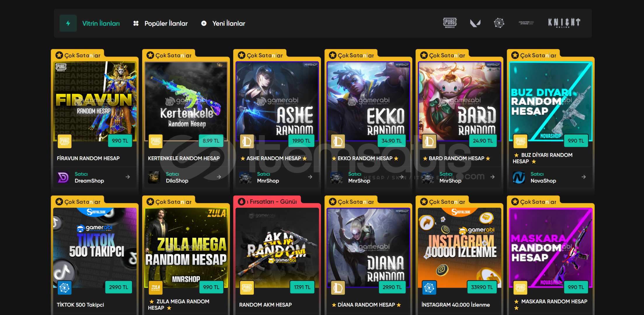Viewport: 644px width, 315px height.
Task: Open the Kertenkele Random Hesap thumbnail
Action: click(x=186, y=101)
